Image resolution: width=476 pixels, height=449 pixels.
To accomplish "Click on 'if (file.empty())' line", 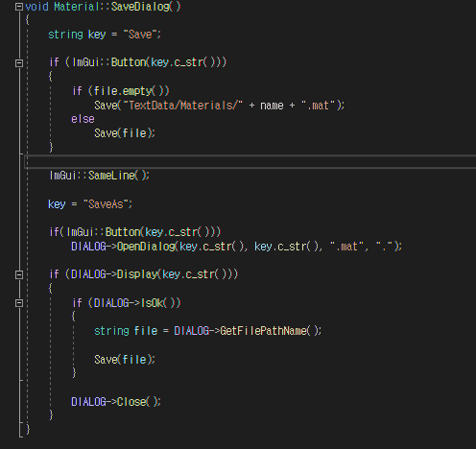I will pos(121,91).
